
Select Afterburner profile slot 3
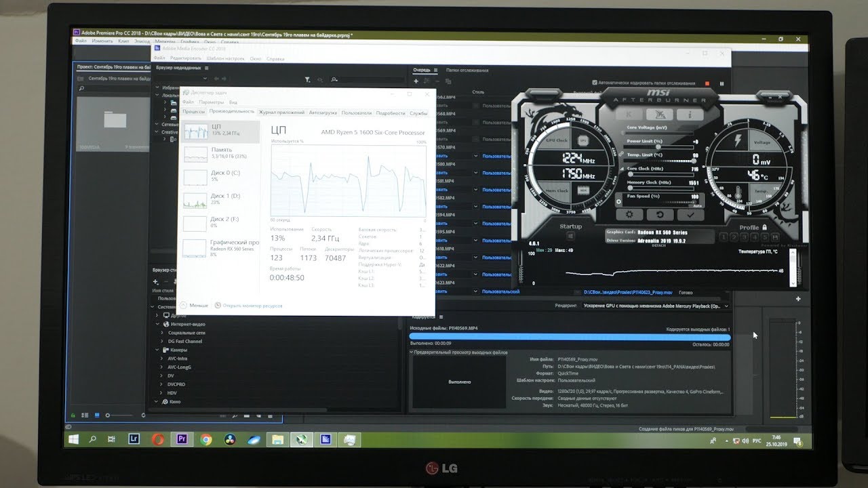tap(745, 237)
